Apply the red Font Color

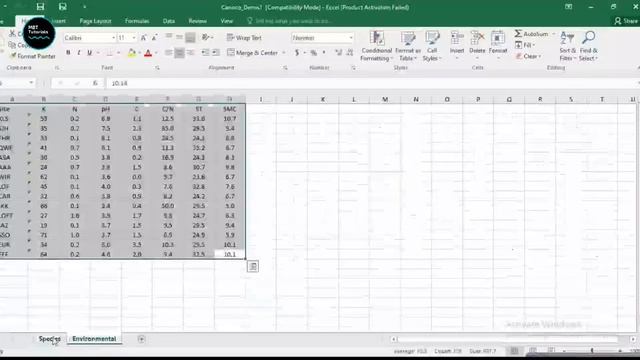[148, 53]
